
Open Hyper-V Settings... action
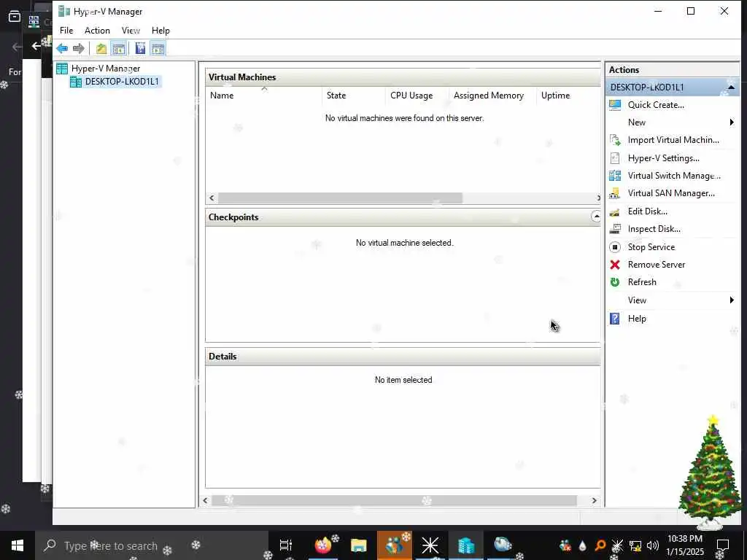click(x=663, y=158)
